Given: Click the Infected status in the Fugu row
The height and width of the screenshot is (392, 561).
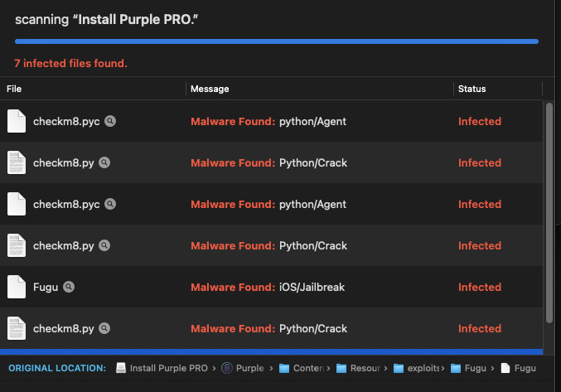Looking at the screenshot, I should [480, 287].
